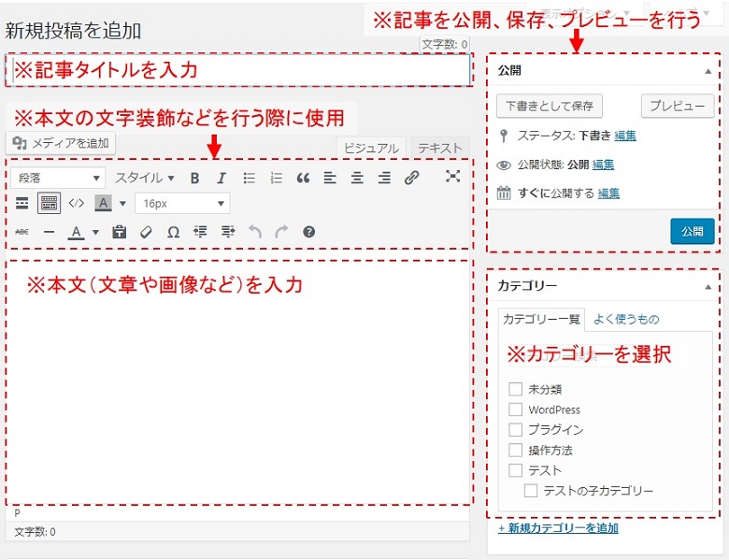Click the blue 公開 publish button
This screenshot has width=729, height=560.
(x=692, y=231)
